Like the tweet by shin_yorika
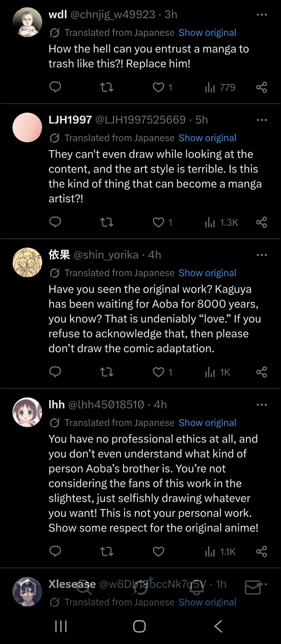Screen dimensions: 281x644 pyautogui.click(x=159, y=372)
